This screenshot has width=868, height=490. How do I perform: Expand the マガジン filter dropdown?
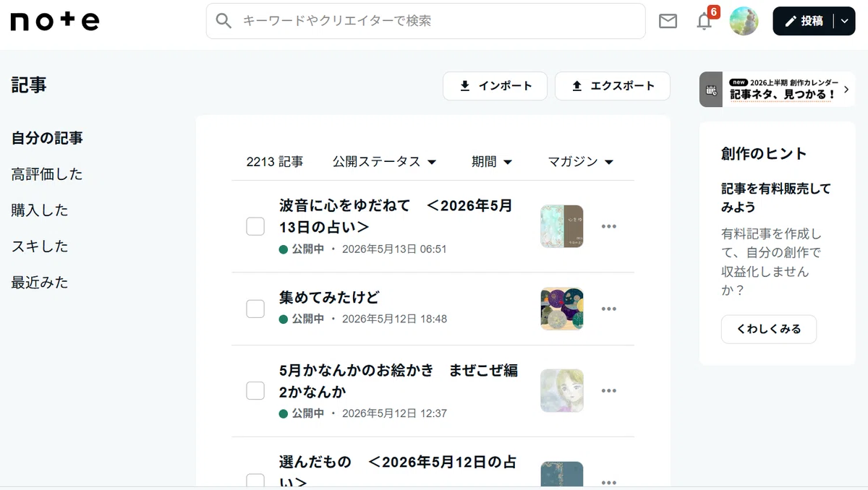pos(581,162)
